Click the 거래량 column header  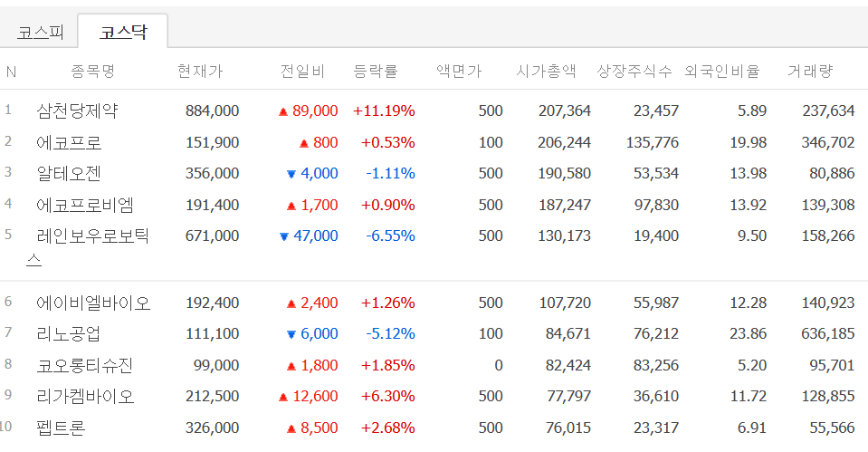(x=810, y=71)
